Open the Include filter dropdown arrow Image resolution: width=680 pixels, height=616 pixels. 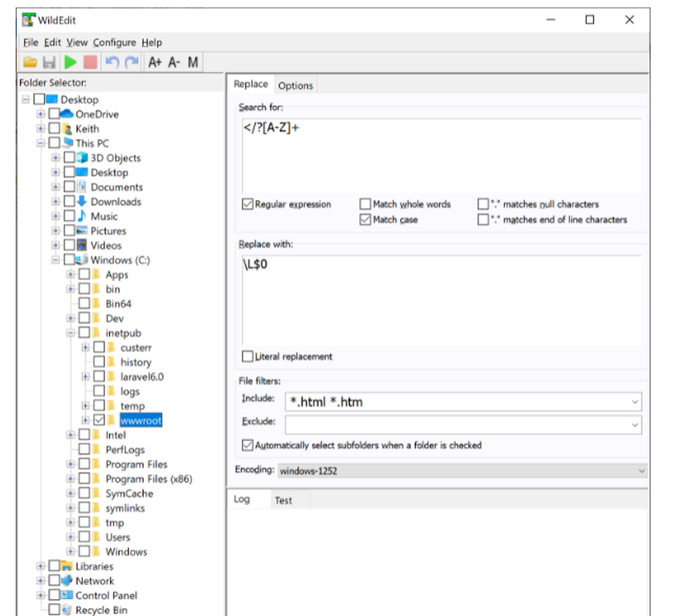(635, 402)
